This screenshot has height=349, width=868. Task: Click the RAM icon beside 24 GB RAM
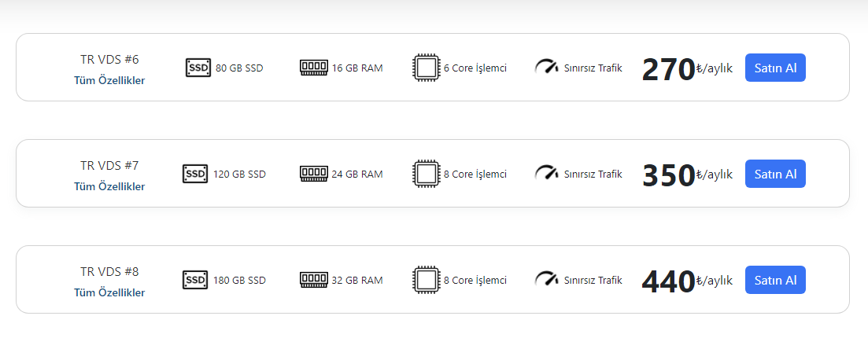coord(314,174)
